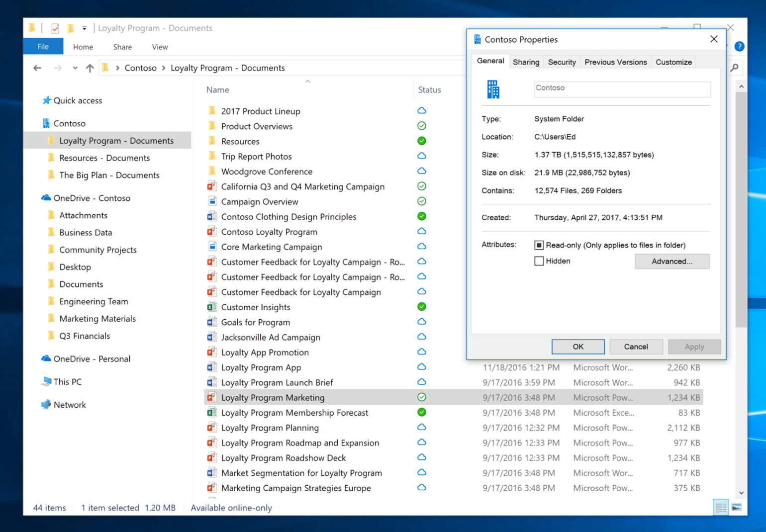This screenshot has height=532, width=766.
Task: Click green check status icon for Resources
Action: (x=422, y=141)
